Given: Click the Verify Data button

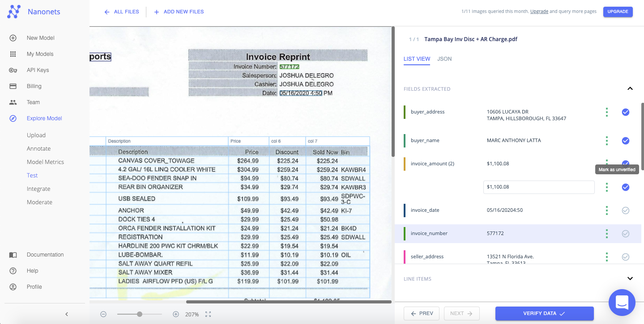Looking at the screenshot, I should 544,313.
